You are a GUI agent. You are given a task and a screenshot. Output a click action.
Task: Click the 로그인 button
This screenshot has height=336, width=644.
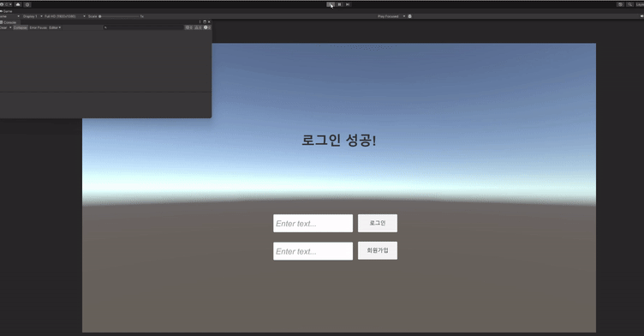coord(378,224)
